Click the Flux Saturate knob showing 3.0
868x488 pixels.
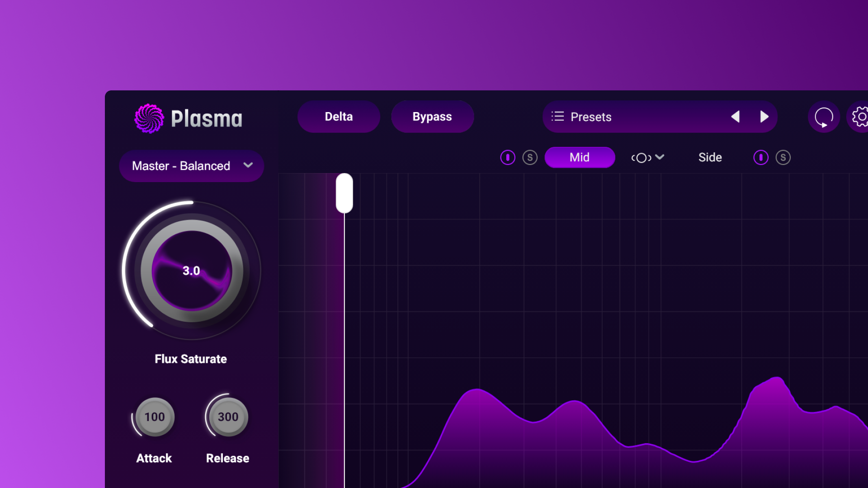(192, 271)
